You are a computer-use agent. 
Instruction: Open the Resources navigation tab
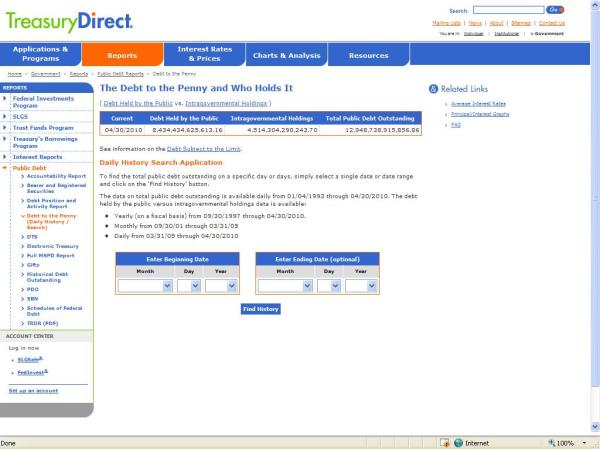tap(368, 55)
